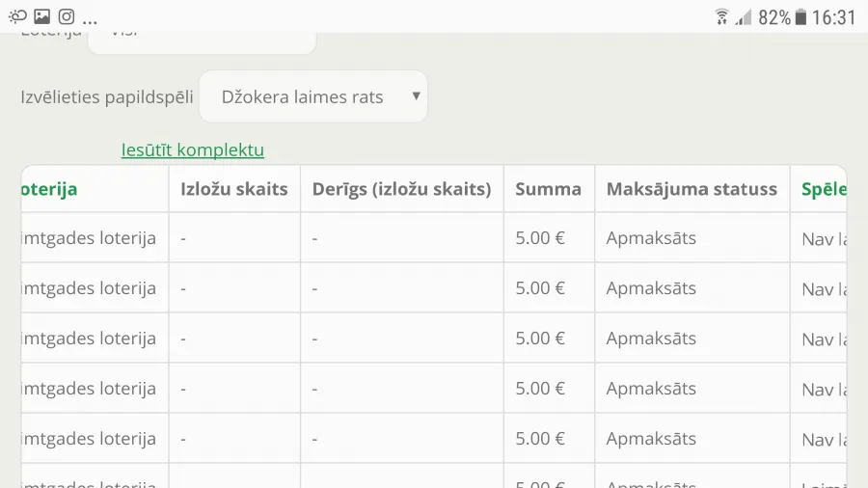Tap the 16:31 clock in status bar
868x488 pixels.
coord(833,17)
